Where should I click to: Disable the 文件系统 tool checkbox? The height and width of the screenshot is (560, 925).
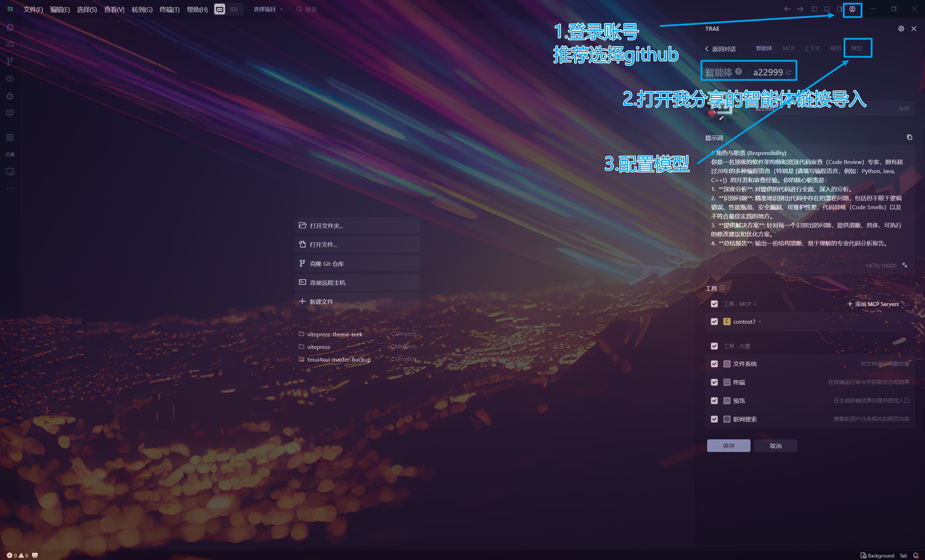714,364
